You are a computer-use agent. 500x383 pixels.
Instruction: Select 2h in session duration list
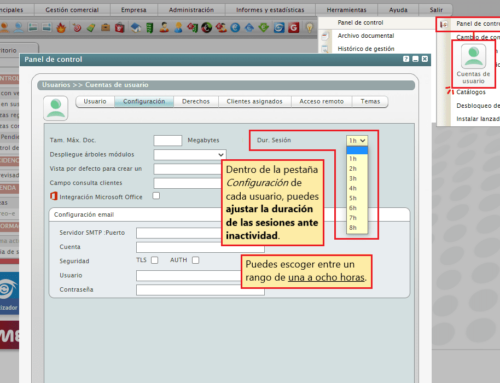point(357,169)
